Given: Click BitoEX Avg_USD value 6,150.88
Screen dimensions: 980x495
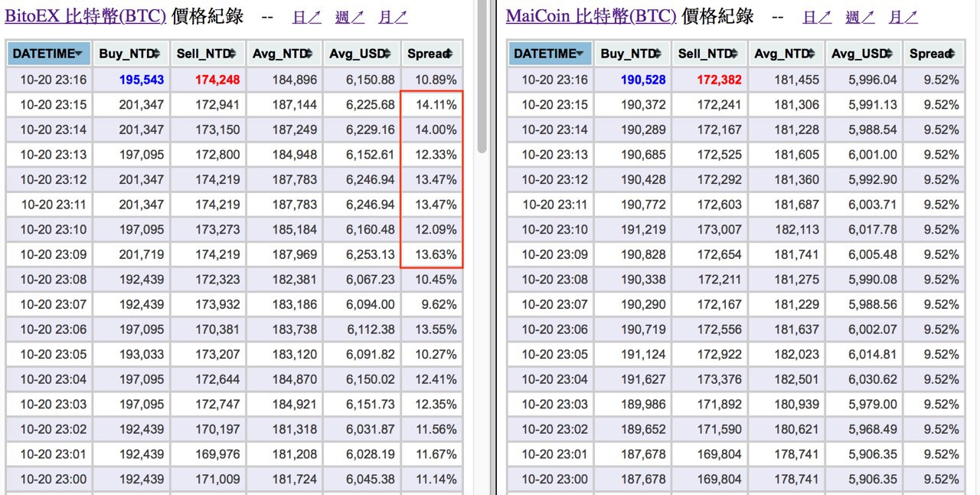Looking at the screenshot, I should click(371, 80).
